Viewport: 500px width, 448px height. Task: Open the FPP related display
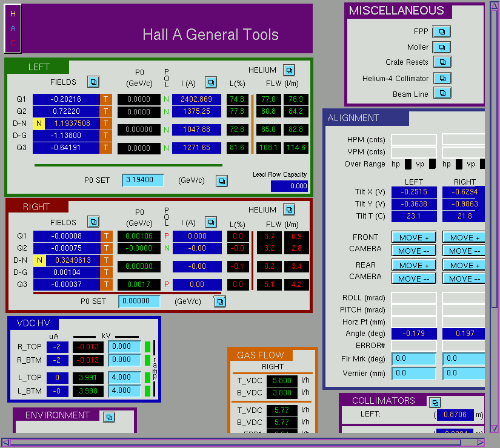(x=442, y=31)
